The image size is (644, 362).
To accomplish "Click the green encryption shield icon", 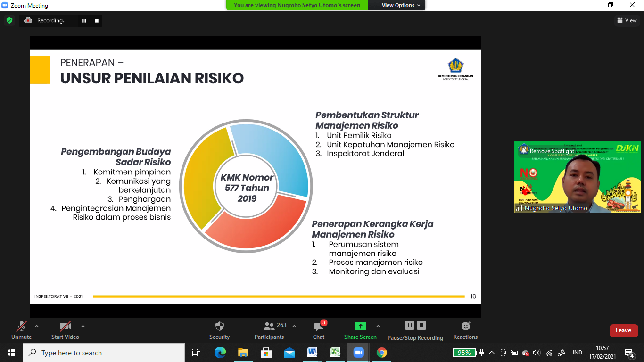I will tap(9, 20).
